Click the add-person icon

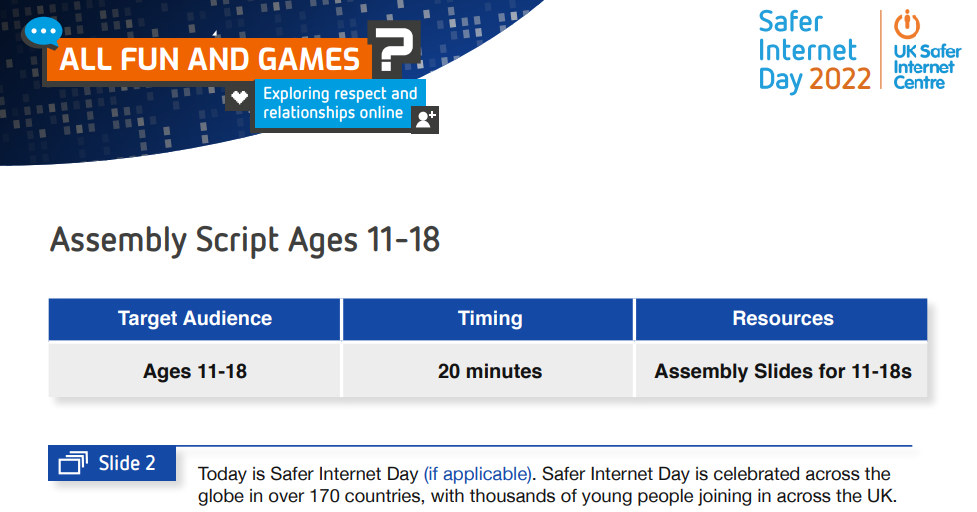pos(426,119)
